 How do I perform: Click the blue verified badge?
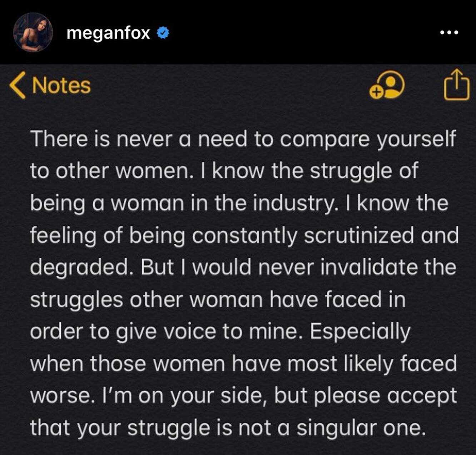click(x=163, y=33)
